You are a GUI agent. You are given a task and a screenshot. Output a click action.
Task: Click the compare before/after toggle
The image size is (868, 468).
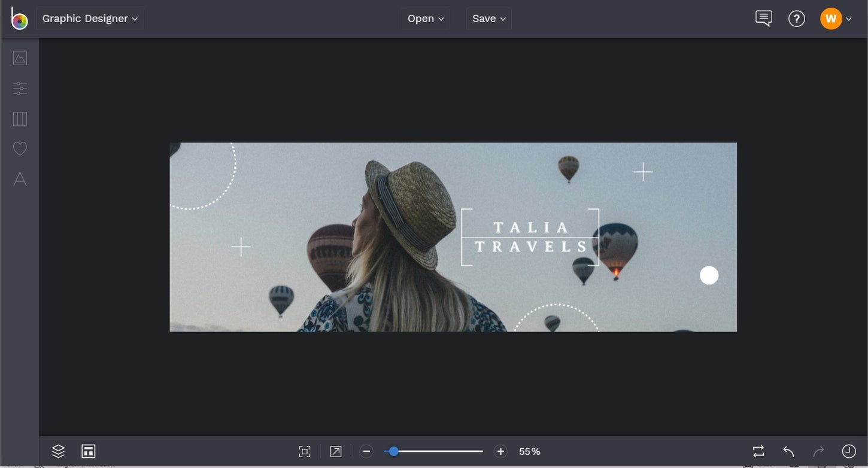758,451
